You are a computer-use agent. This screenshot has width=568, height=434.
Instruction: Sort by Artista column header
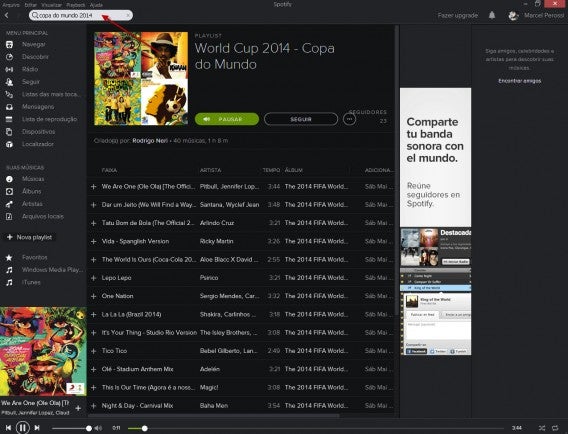(210, 170)
